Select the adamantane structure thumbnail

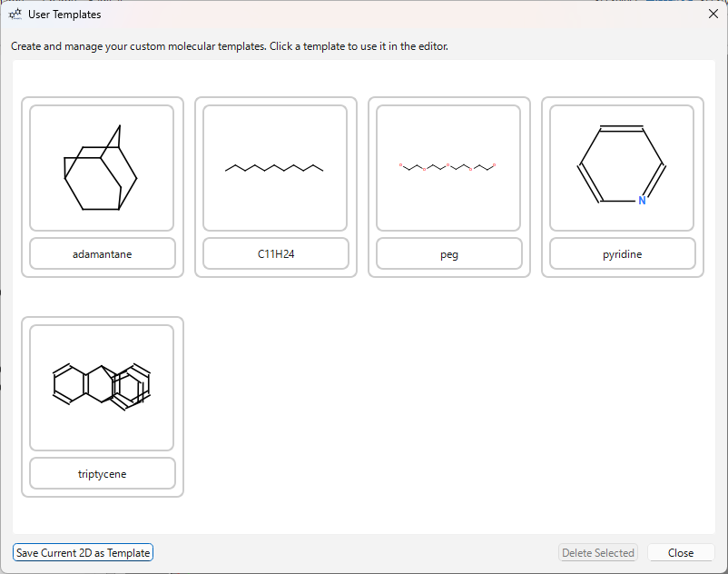[102, 168]
